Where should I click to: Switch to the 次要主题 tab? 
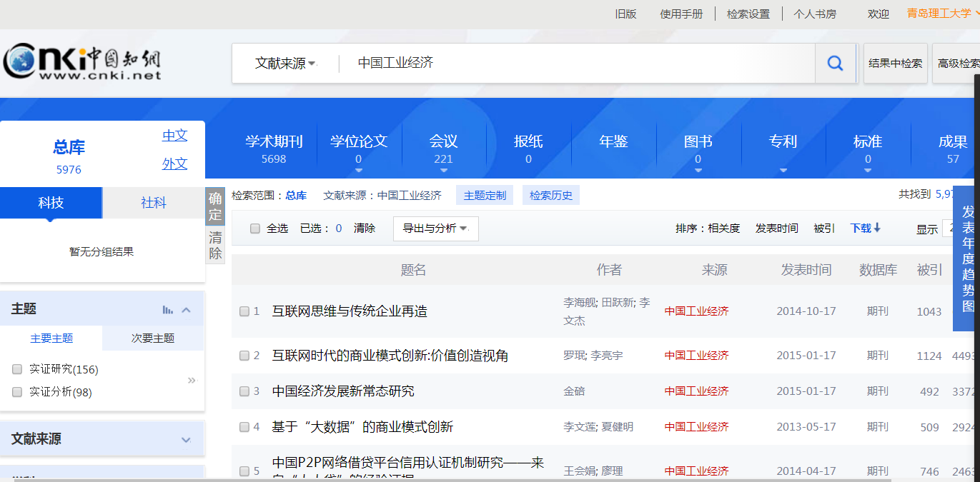(x=153, y=338)
